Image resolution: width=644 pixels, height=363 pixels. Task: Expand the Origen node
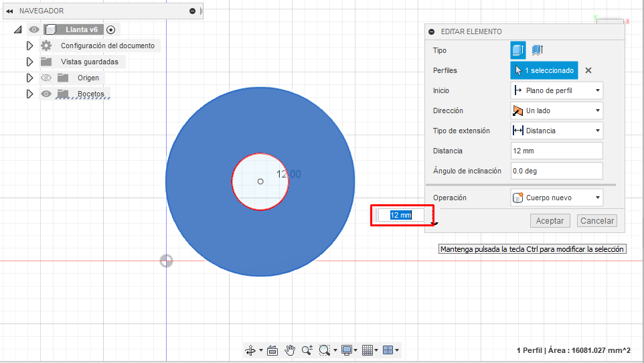click(x=29, y=78)
